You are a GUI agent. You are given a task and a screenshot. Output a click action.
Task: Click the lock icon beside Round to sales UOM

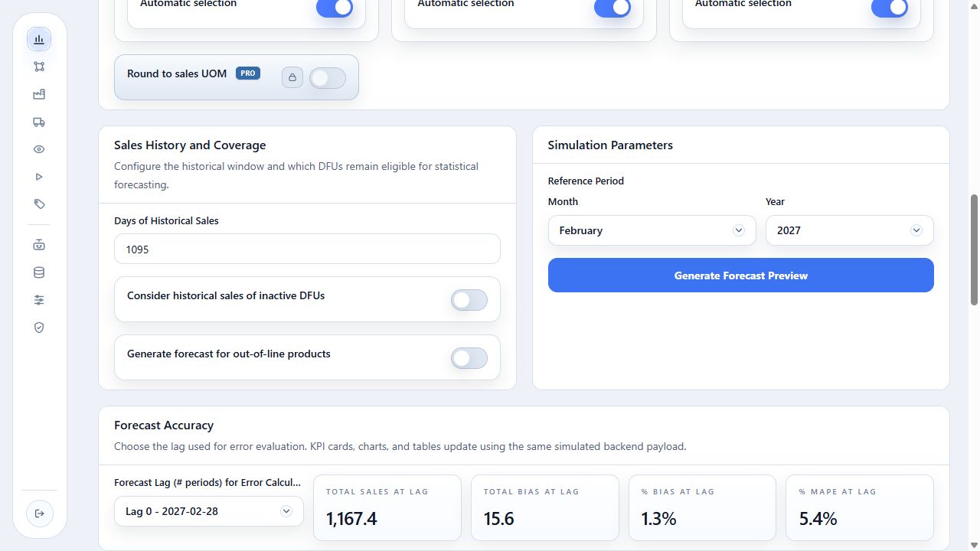(292, 77)
